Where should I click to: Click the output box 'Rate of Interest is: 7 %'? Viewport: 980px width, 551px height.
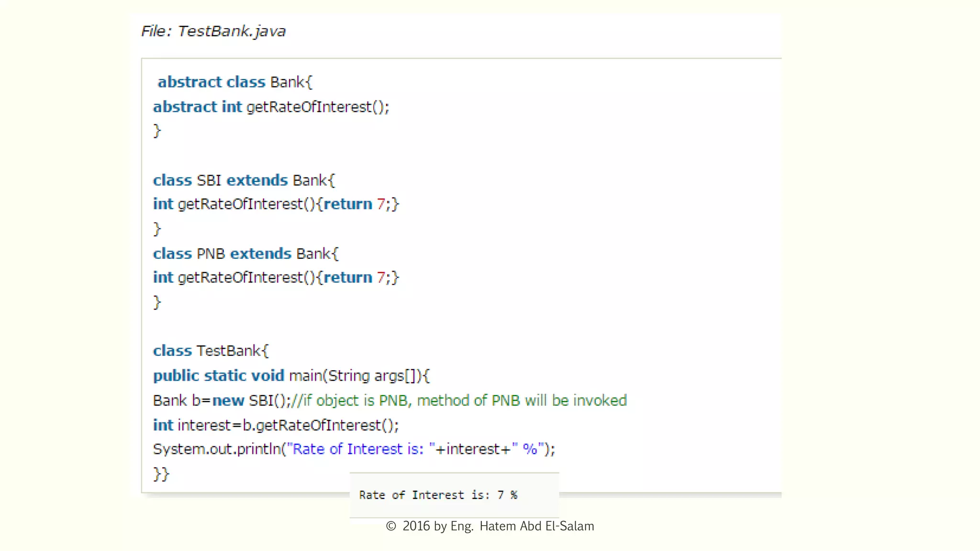pyautogui.click(x=438, y=495)
